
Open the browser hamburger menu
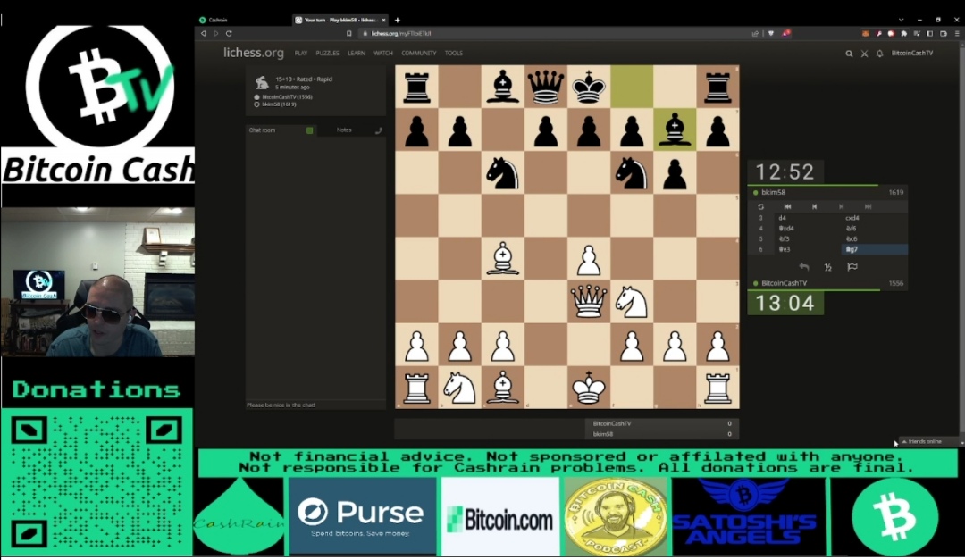coord(957,34)
